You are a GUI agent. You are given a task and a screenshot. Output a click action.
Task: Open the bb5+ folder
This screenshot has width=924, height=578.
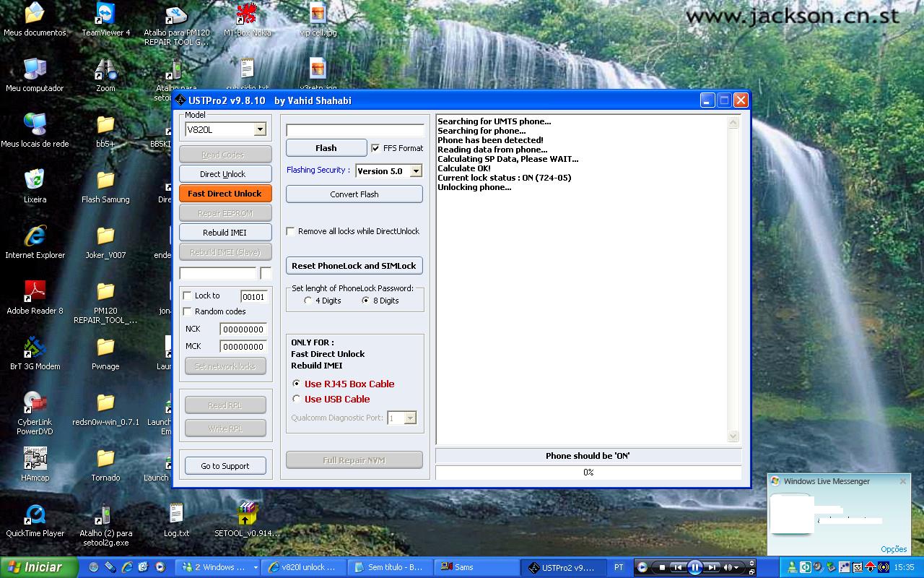[x=105, y=131]
